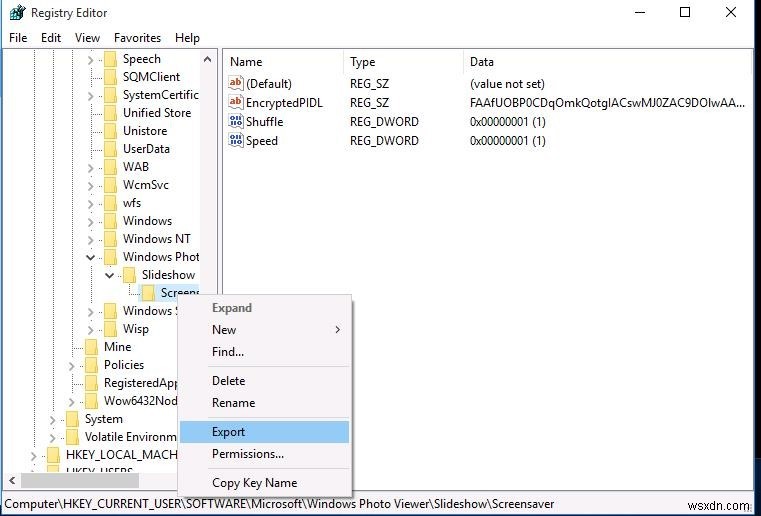Select the EncryptedPIDL data value text
This screenshot has height=516, width=761.
[607, 102]
